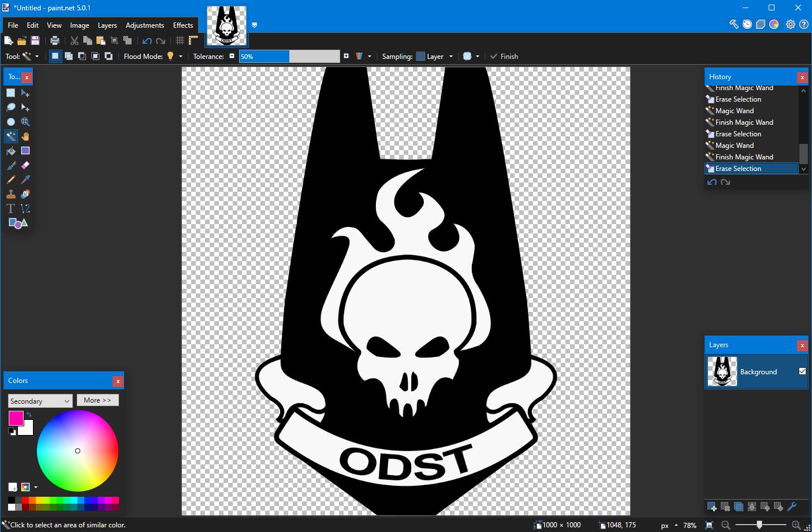The width and height of the screenshot is (812, 532).
Task: Click the Print icon
Action: point(55,40)
